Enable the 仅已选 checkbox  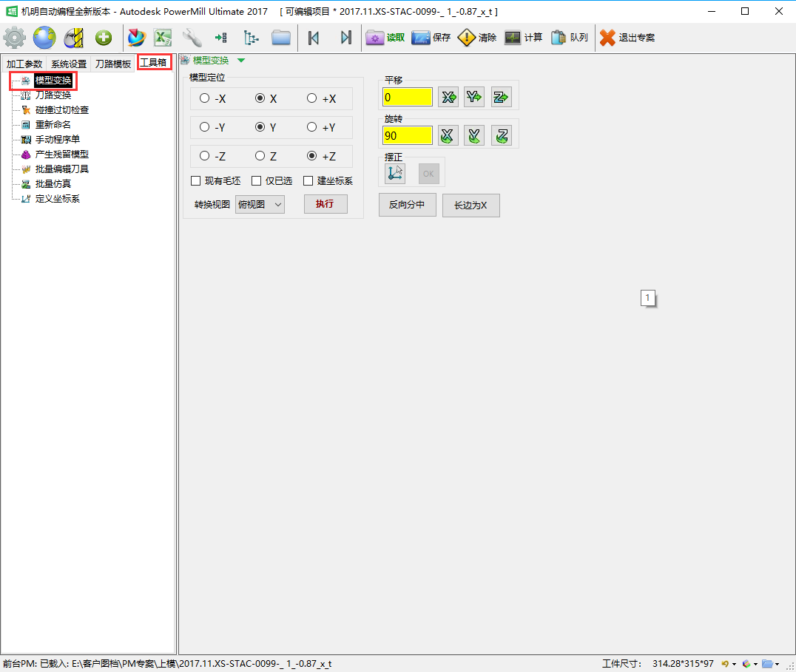257,181
